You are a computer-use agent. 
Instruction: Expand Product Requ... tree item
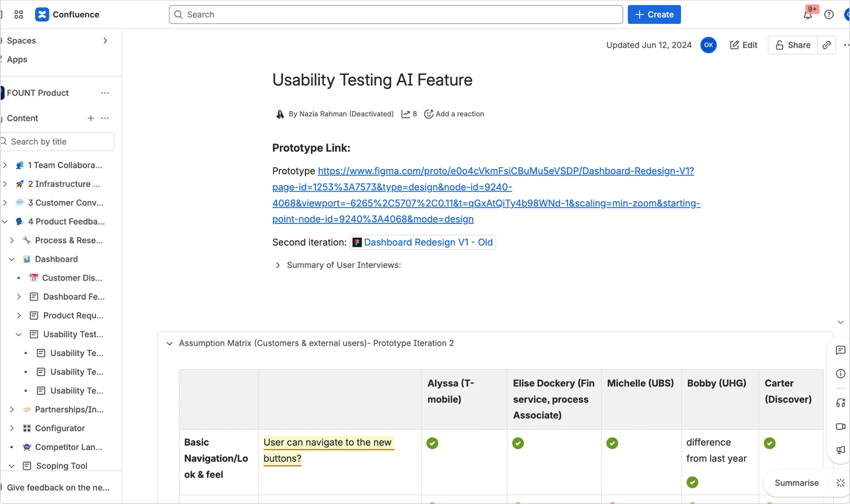[19, 316]
